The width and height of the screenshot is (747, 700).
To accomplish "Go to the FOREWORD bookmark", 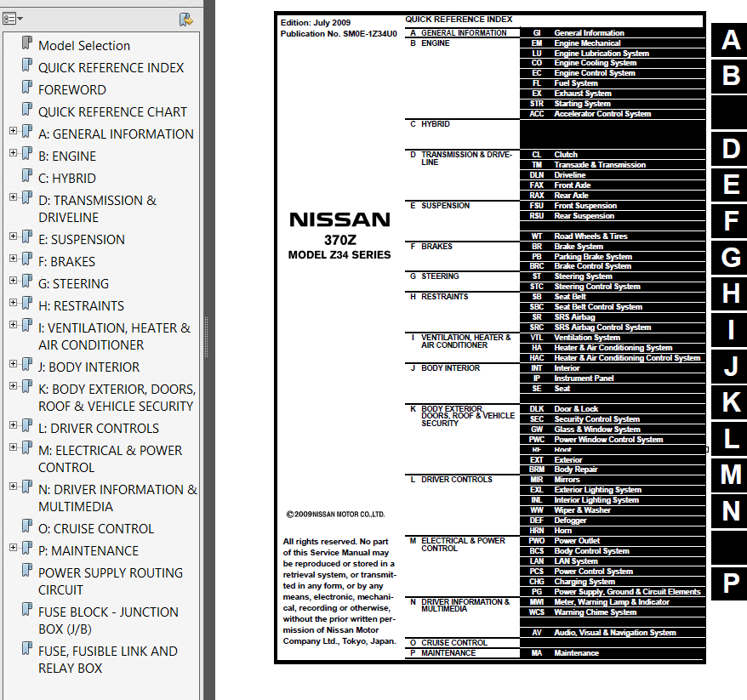I will point(72,90).
